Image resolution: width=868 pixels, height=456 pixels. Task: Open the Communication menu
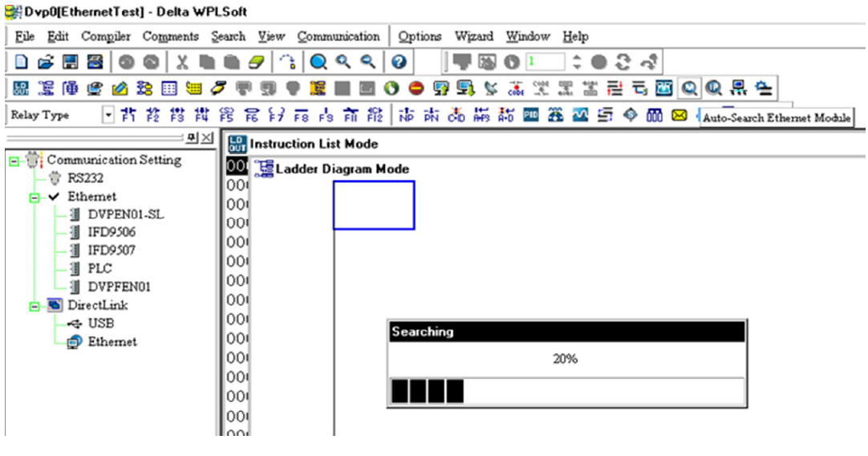tap(339, 37)
